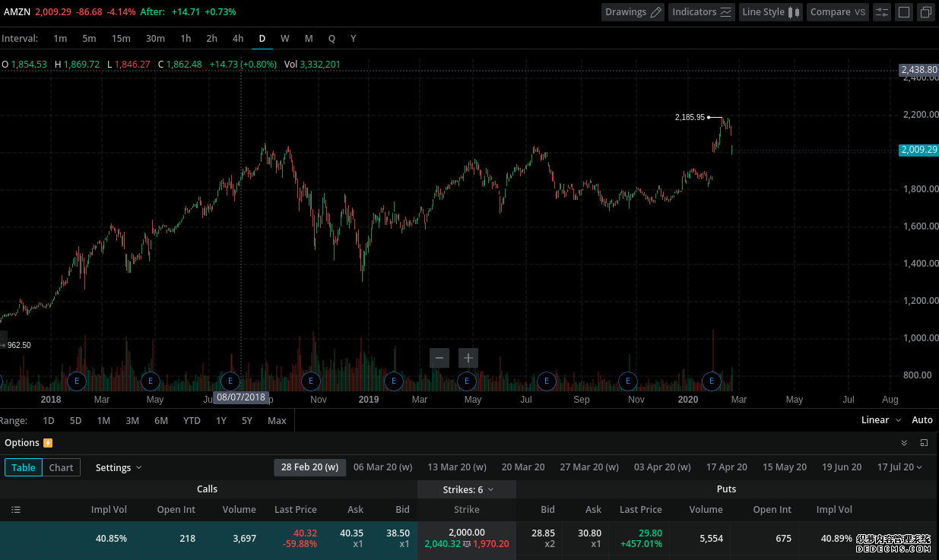Click put bid price 28.85
The width and height of the screenshot is (939, 560).
(543, 533)
